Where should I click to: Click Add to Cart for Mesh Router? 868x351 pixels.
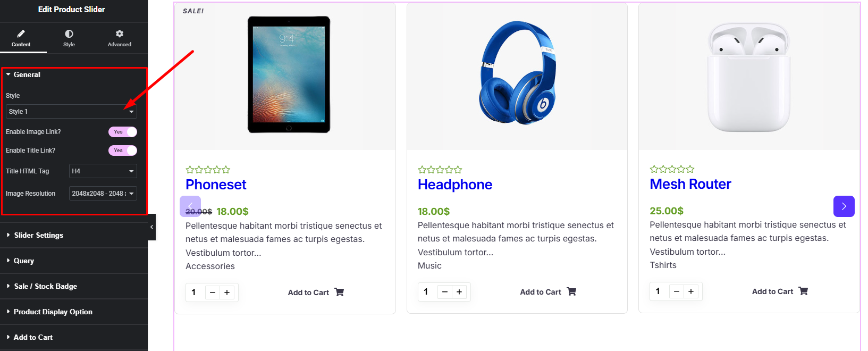click(772, 291)
